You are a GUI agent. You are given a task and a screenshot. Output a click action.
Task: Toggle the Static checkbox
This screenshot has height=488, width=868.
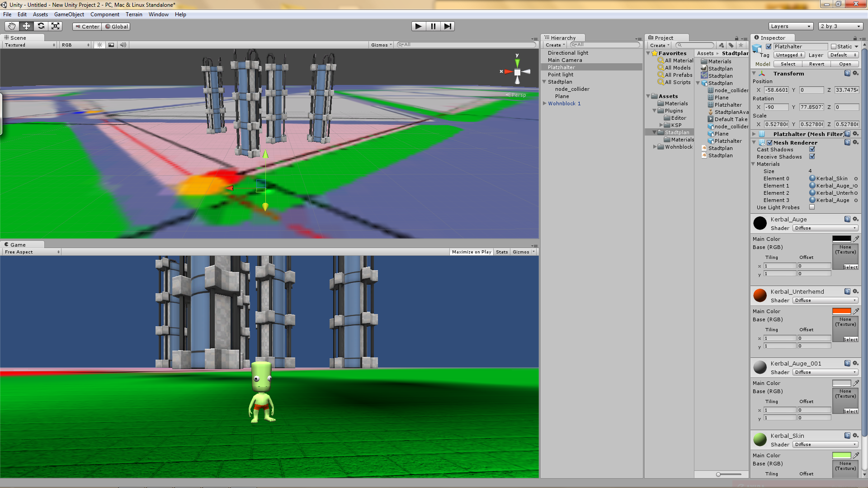pyautogui.click(x=834, y=47)
